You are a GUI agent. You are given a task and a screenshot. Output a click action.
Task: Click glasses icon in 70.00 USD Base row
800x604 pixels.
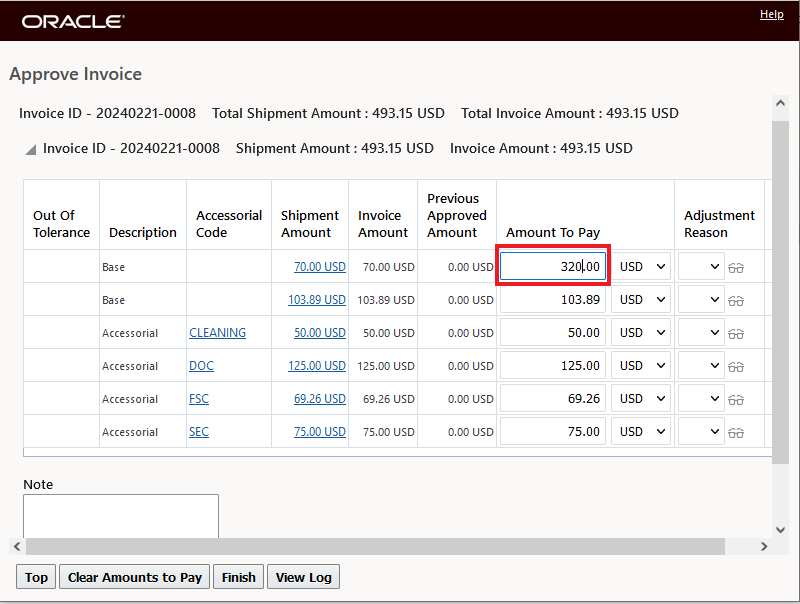(x=736, y=267)
